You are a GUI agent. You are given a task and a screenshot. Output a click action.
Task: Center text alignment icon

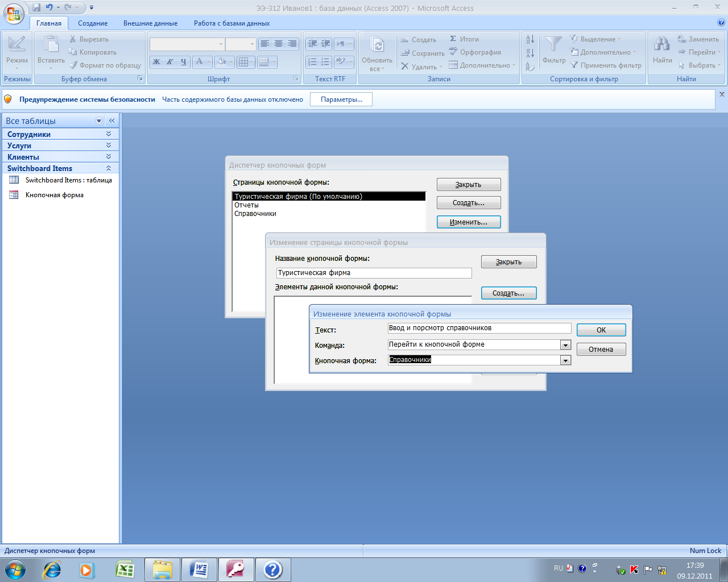[x=279, y=44]
